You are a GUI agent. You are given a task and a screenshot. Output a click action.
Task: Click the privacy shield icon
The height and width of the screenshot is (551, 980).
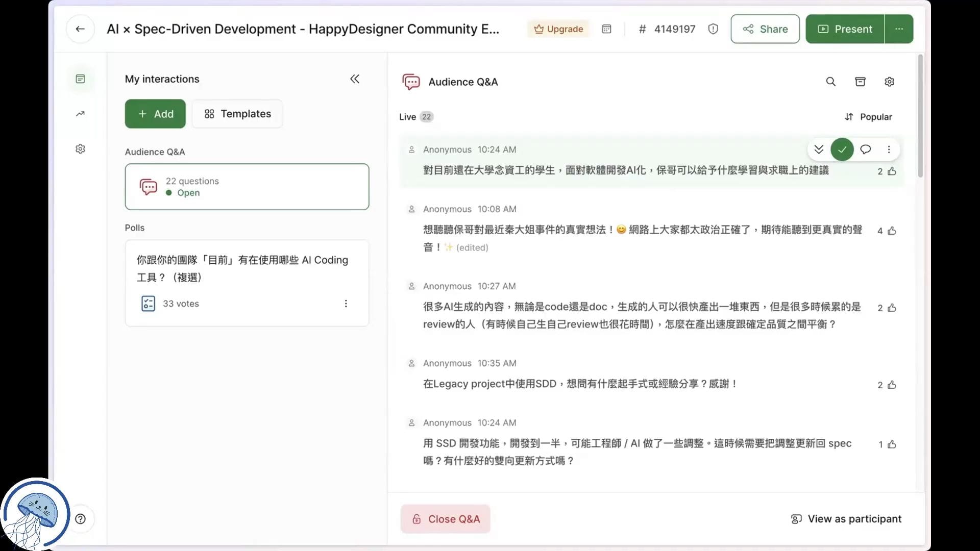[713, 29]
